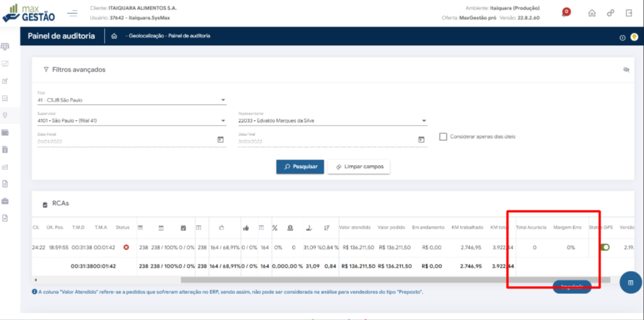
Task: Open the Data Inicial calendar picker icon
Action: coord(221,139)
